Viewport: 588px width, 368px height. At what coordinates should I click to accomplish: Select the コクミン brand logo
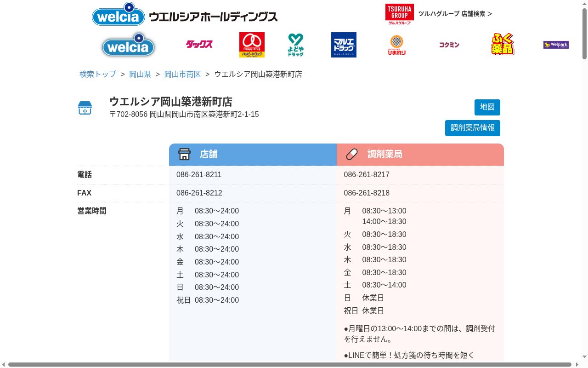449,45
